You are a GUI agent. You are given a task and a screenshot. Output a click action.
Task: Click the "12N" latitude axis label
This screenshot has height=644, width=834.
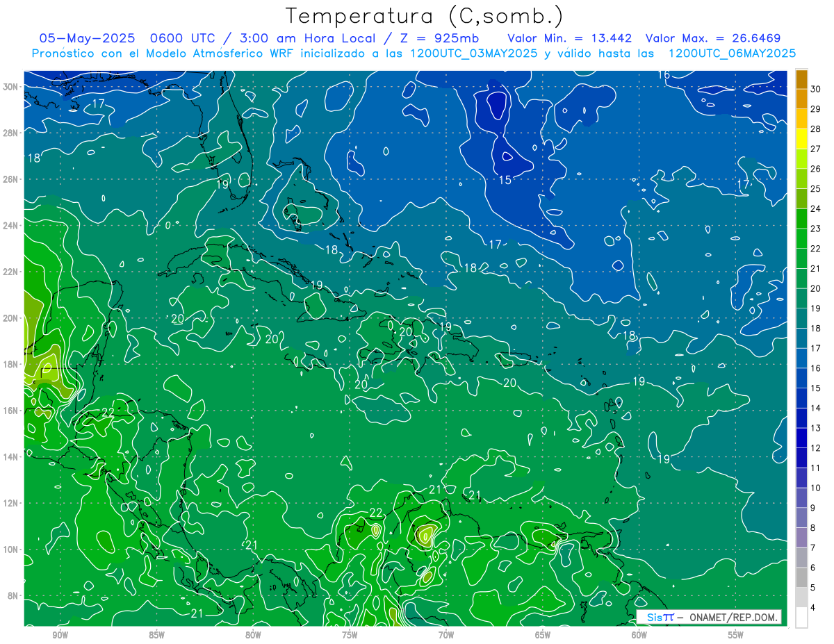coord(10,503)
